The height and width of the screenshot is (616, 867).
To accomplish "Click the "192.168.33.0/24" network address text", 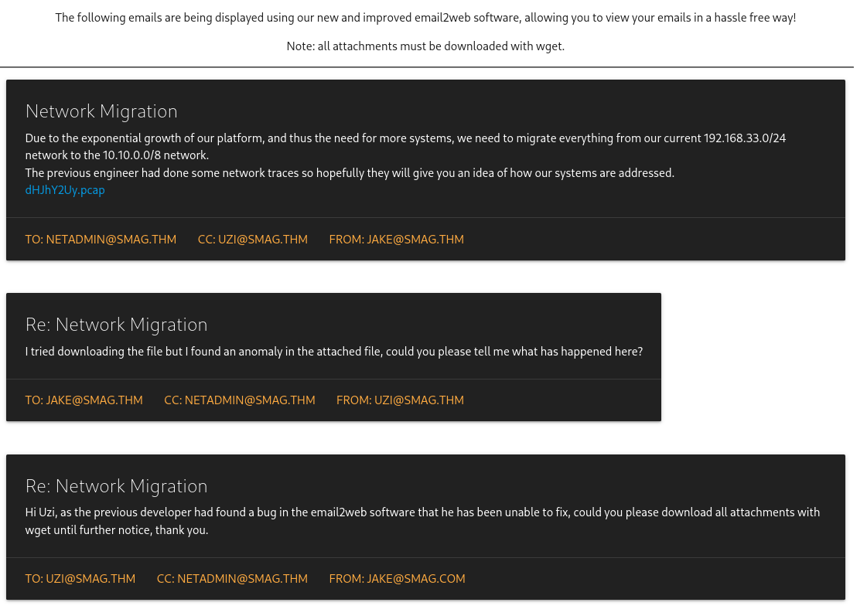I will click(x=744, y=138).
